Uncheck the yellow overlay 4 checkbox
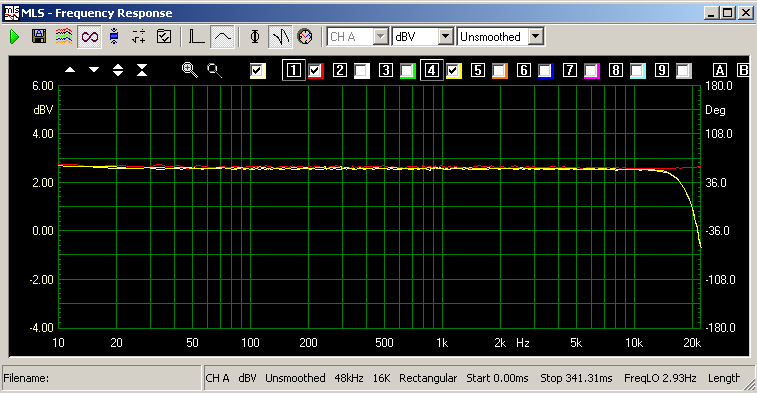The height and width of the screenshot is (393, 757). pyautogui.click(x=454, y=71)
